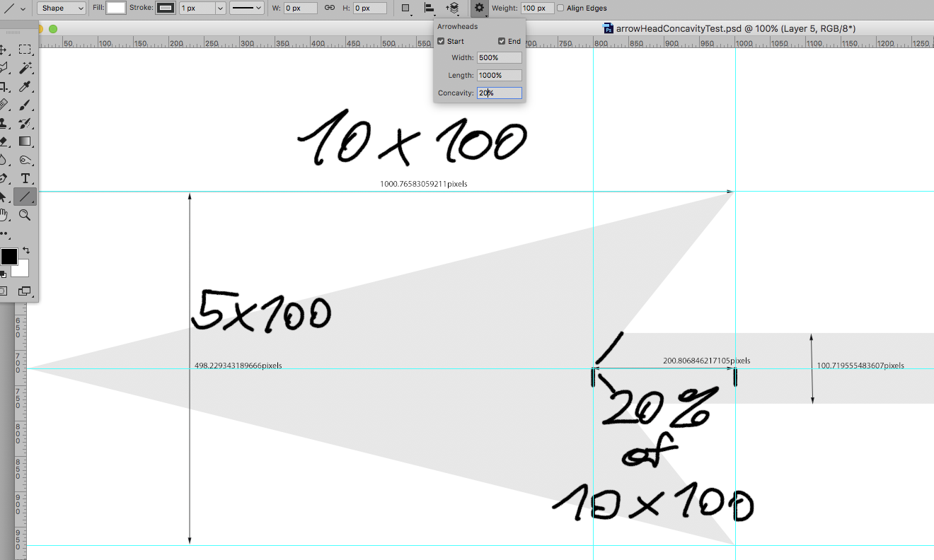Select the Move tool
This screenshot has height=560, width=934.
(4, 49)
